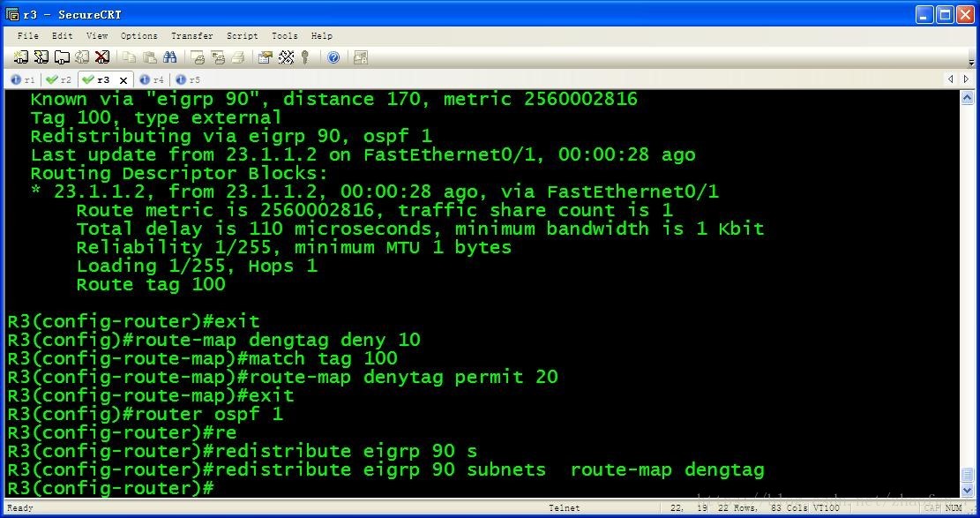This screenshot has width=980, height=518.
Task: Click the 'route-map denytag permit 20' command
Action: [403, 377]
